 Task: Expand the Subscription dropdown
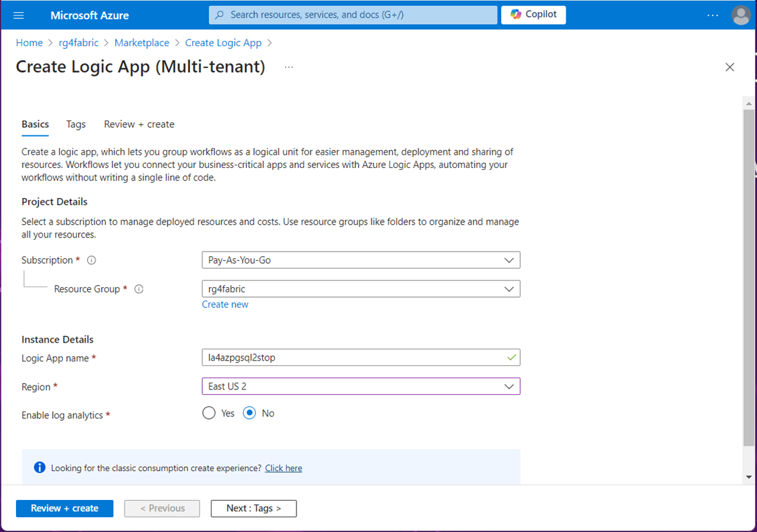coord(361,260)
